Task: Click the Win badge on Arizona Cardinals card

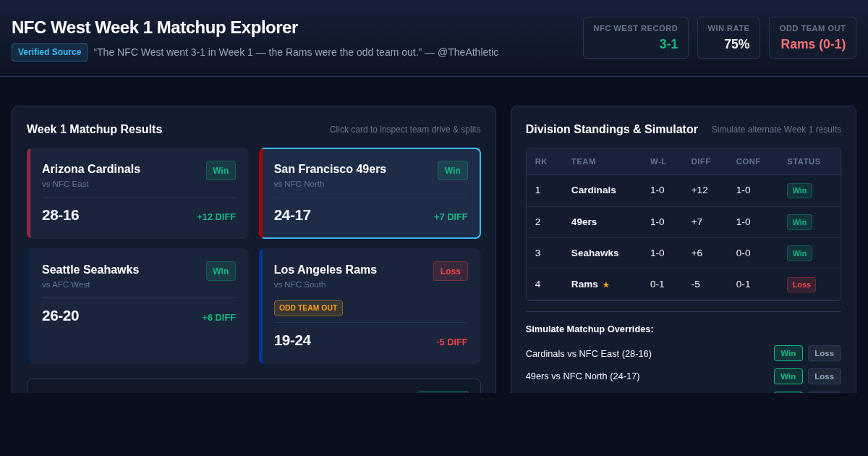Action: (221, 170)
